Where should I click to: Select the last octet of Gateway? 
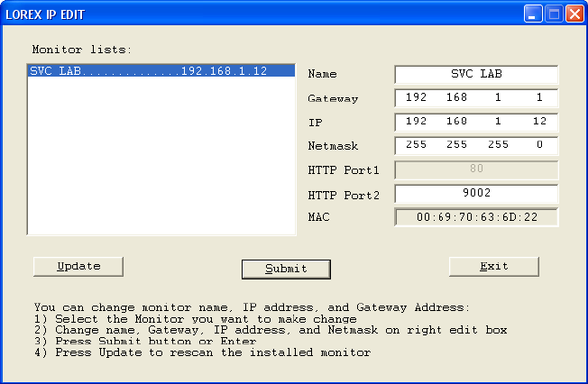[538, 97]
